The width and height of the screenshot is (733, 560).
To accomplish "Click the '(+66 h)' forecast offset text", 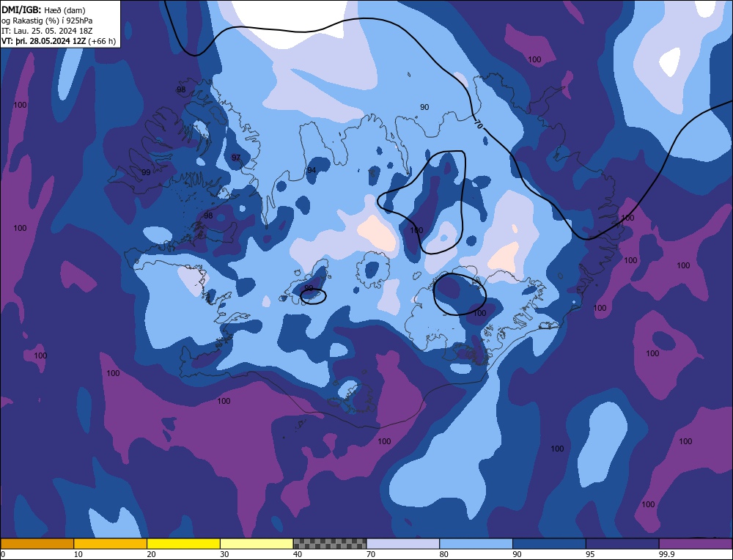I will pyautogui.click(x=102, y=41).
